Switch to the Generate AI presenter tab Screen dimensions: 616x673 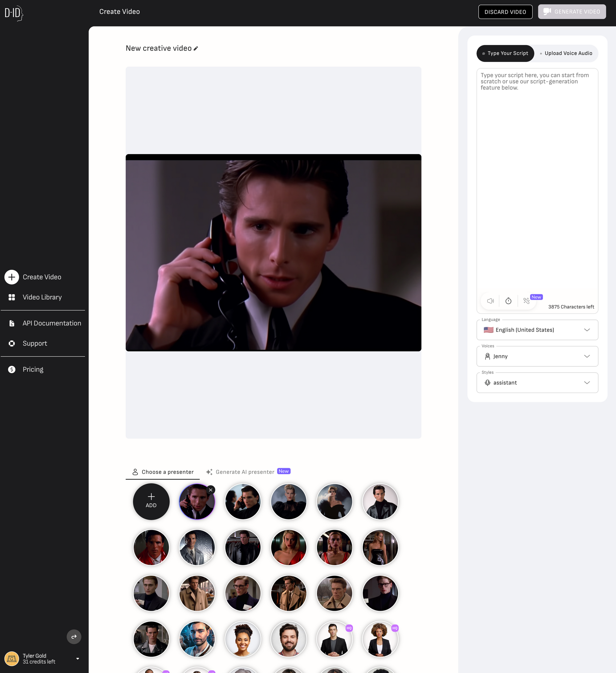point(245,472)
